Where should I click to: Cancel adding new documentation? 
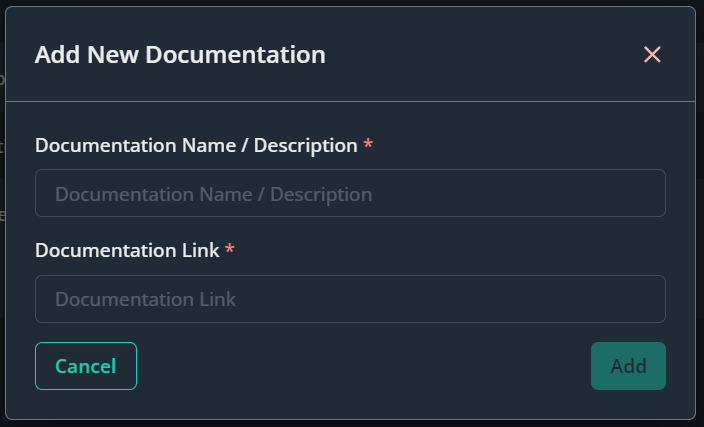86,366
